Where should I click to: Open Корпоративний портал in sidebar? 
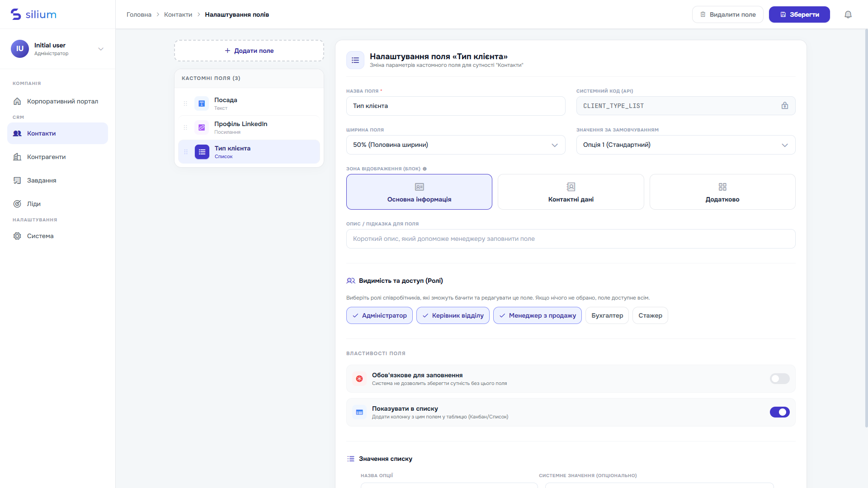[57, 101]
